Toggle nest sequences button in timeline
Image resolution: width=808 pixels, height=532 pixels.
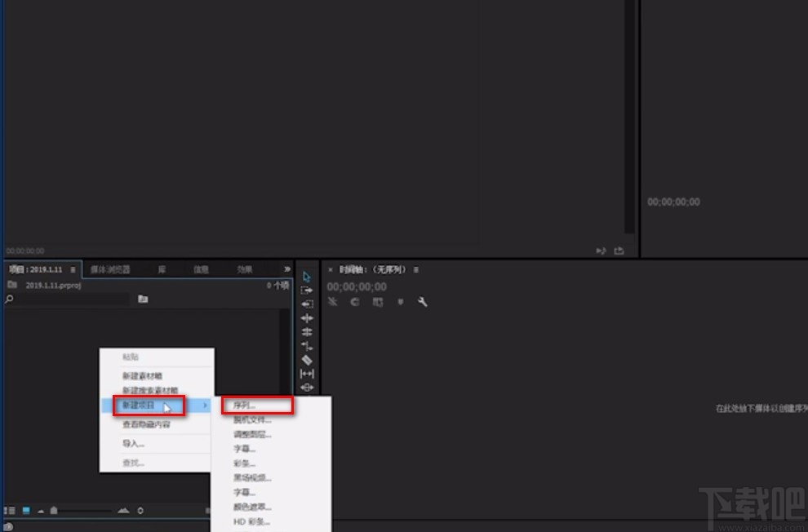pyautogui.click(x=332, y=302)
